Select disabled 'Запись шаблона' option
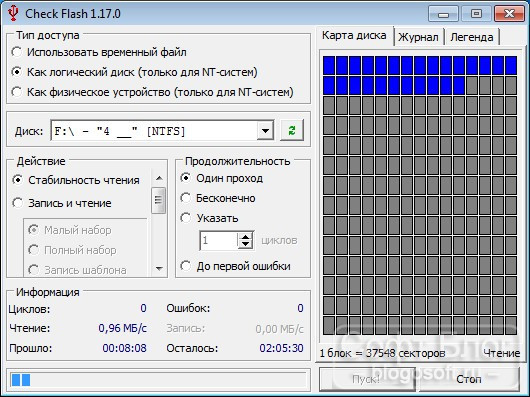Image resolution: width=530 pixels, height=397 pixels. click(x=77, y=270)
